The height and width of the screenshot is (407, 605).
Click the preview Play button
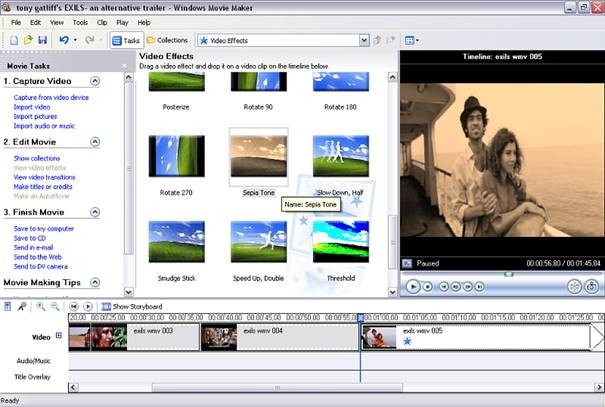pyautogui.click(x=413, y=287)
